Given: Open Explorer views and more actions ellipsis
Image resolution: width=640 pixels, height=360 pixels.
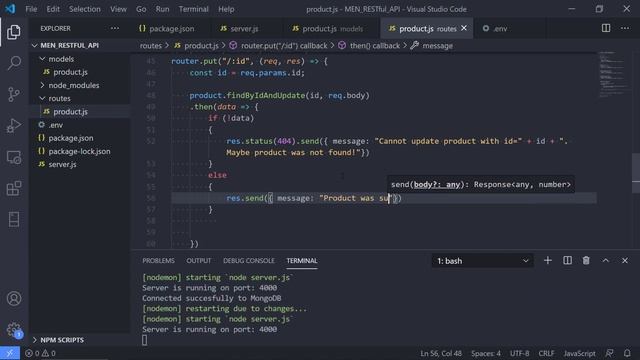Looking at the screenshot, I should tap(115, 28).
